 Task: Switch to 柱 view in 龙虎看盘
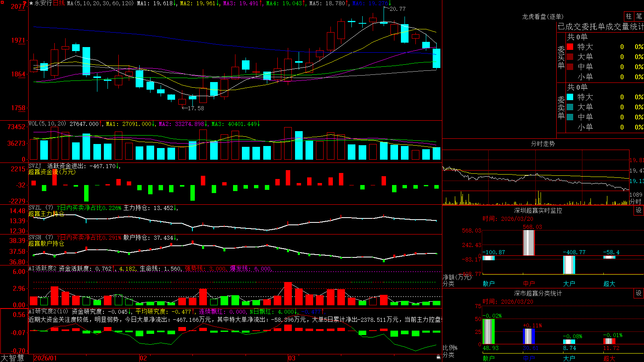tap(629, 16)
